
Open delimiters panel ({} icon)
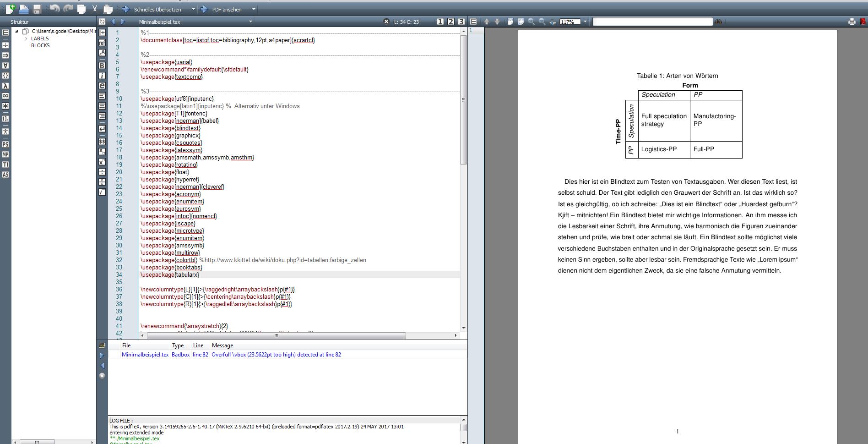(5, 76)
